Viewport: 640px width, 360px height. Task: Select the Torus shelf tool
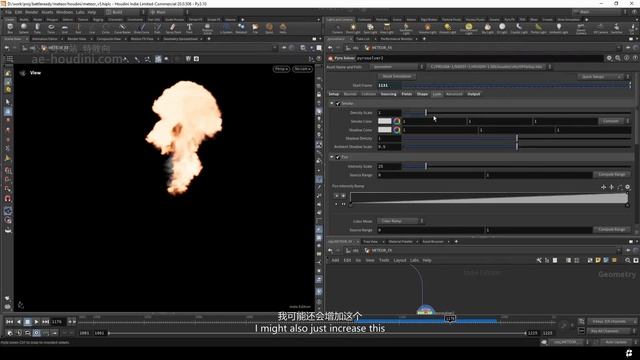click(51, 28)
